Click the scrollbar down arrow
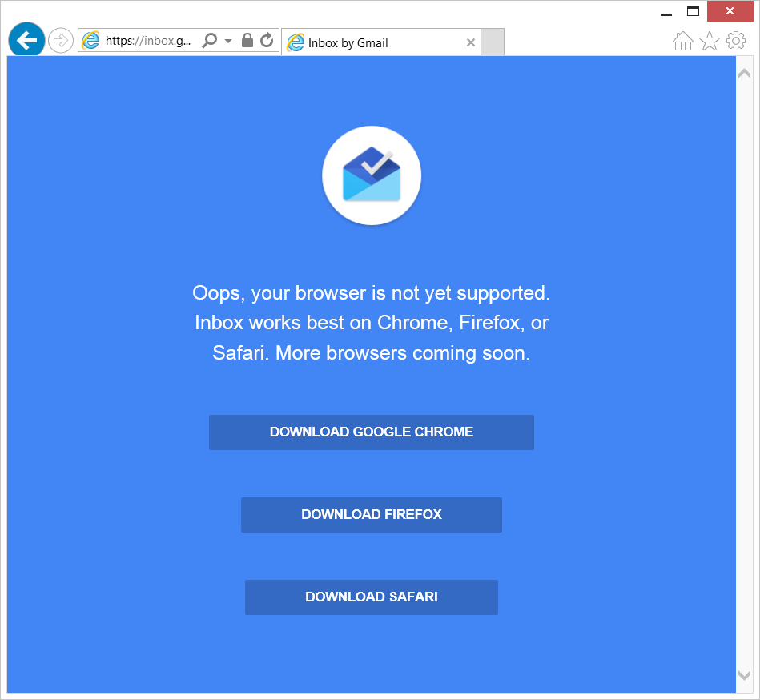The height and width of the screenshot is (700, 760). coord(744,675)
